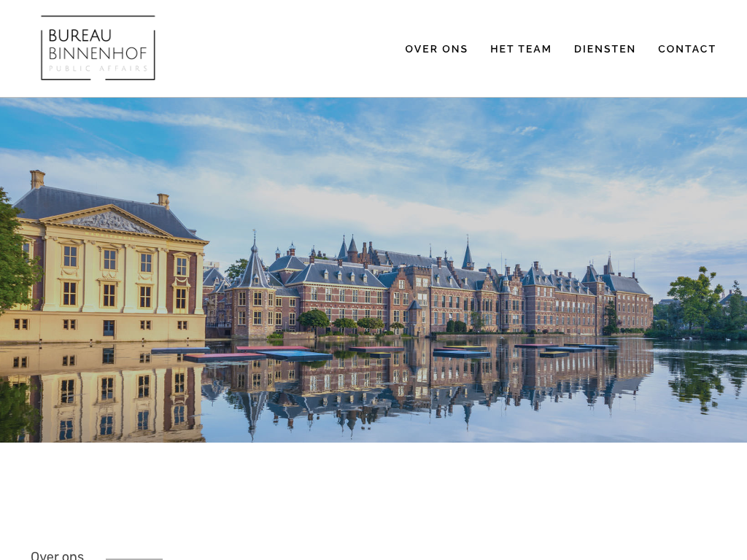Click the Mauritshuis building pediment in photo

tap(109, 222)
